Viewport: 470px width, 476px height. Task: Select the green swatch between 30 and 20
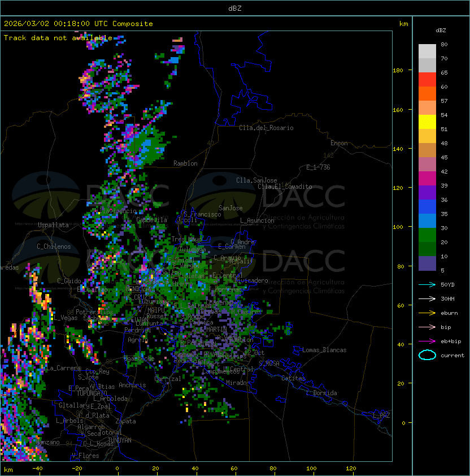(x=427, y=235)
